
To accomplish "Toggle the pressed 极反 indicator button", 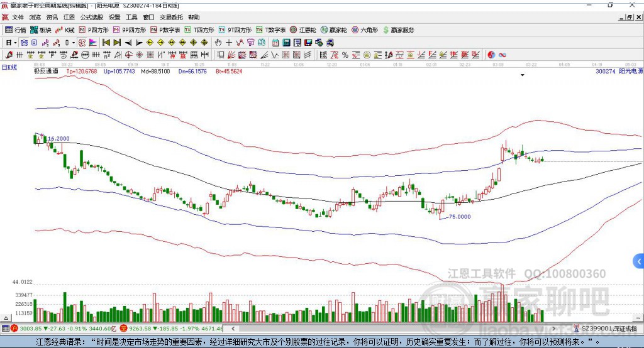I will click(x=82, y=43).
